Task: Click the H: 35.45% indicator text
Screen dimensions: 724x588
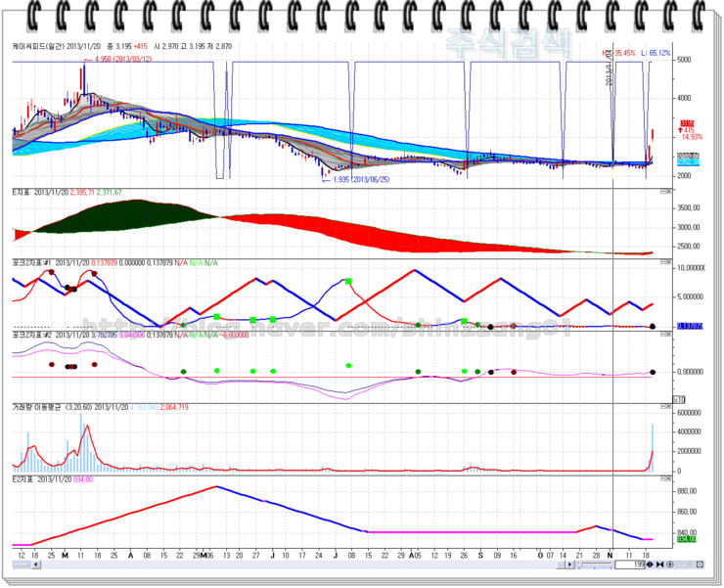Action: click(618, 53)
